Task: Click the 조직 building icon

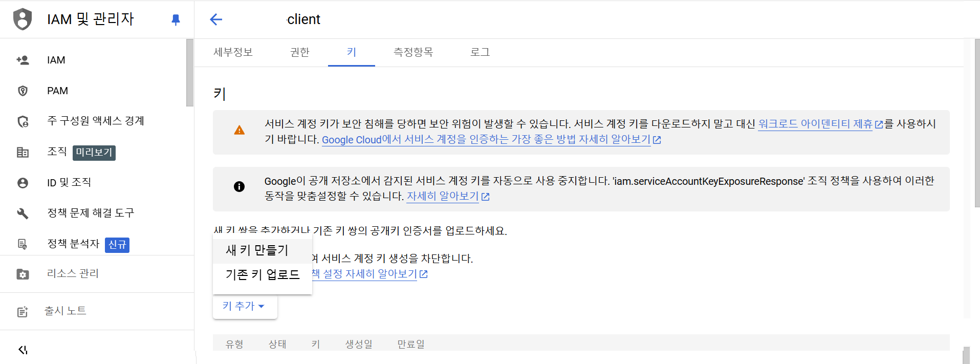Action: tap(23, 152)
